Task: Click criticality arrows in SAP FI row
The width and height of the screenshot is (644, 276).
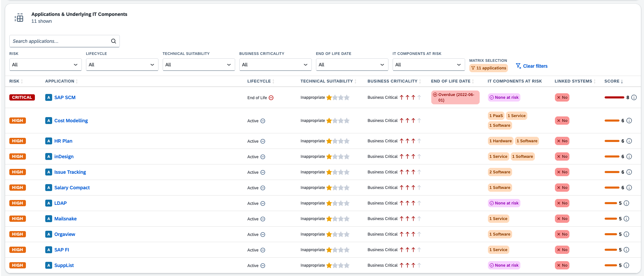Action: [x=410, y=250]
